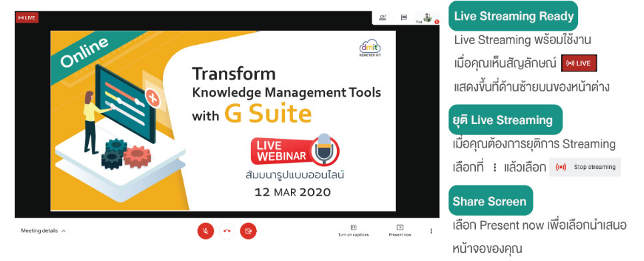Screen dimensions: 644x261
Task: Hang up with the red phone button
Action: pos(227,231)
